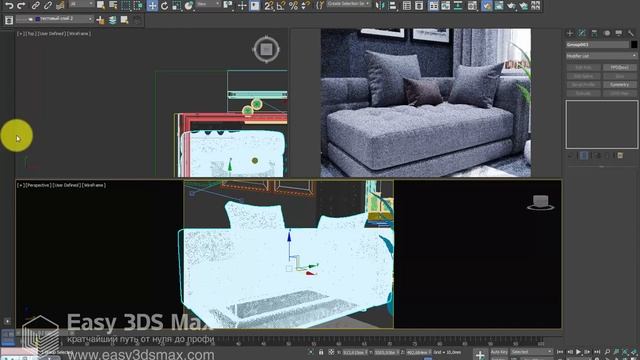Switch to the Hierarchy command panel tab
Viewport: 640px width, 360px height.
pyautogui.click(x=594, y=33)
